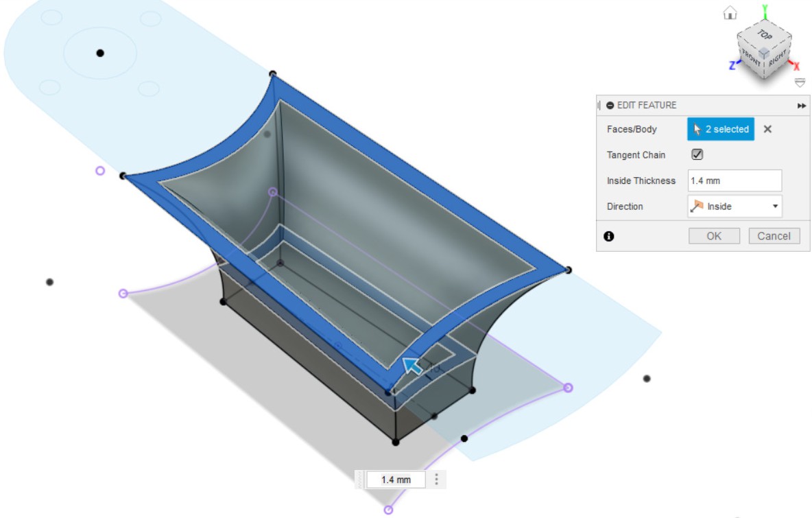812x518 pixels.
Task: Select the RIGHT face of the ViewCube
Action: [x=777, y=58]
